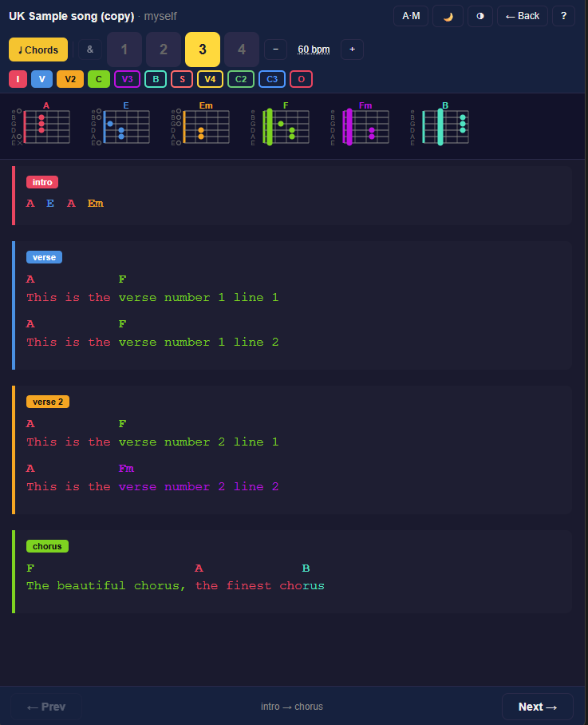Image resolution: width=588 pixels, height=725 pixels.
Task: Increase tempo with the plus button
Action: pos(352,50)
